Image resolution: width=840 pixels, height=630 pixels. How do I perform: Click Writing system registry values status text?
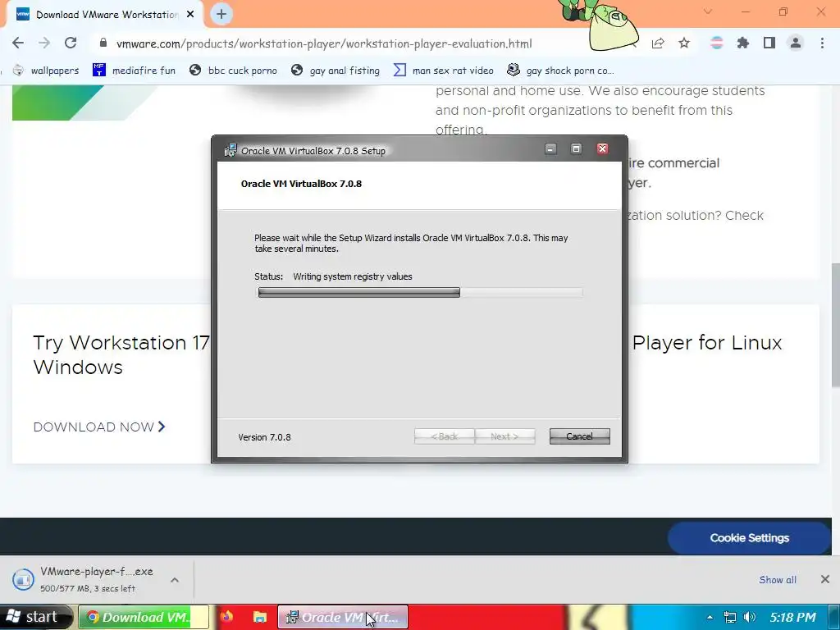click(353, 276)
